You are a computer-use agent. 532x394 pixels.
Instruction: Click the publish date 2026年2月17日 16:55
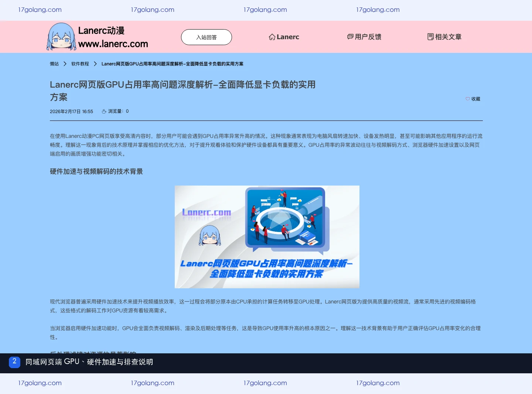coord(71,112)
